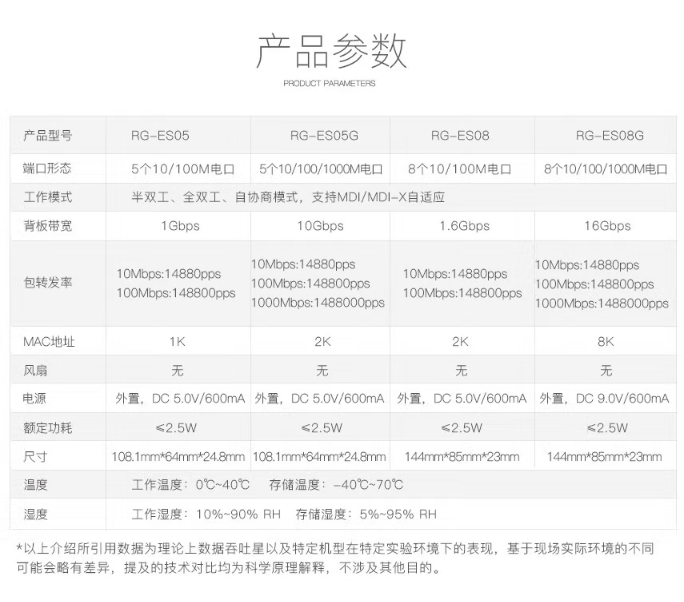Click the 1.6Gbps bandwidth cell
This screenshot has height=602, width=684.
coord(465,226)
